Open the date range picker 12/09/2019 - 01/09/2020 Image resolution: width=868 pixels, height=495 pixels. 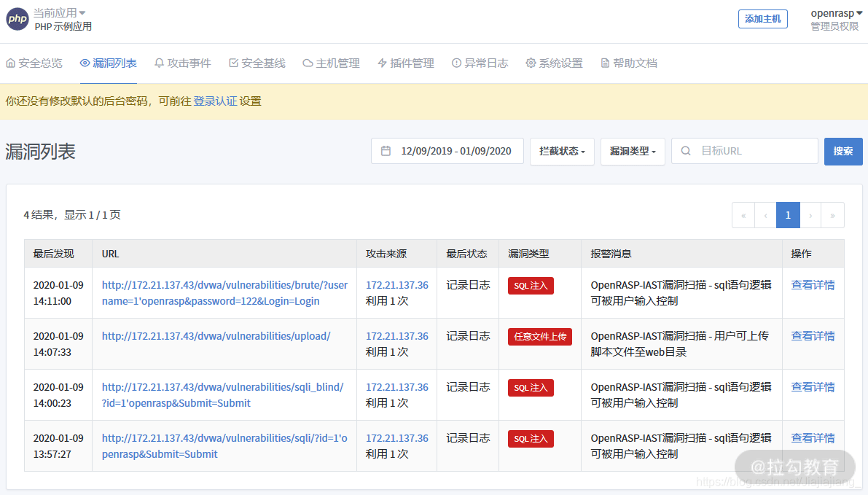tap(447, 151)
